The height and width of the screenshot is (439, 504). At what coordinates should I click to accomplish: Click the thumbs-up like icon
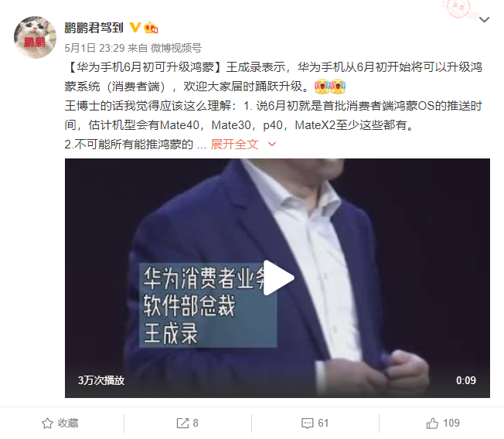[432, 424]
